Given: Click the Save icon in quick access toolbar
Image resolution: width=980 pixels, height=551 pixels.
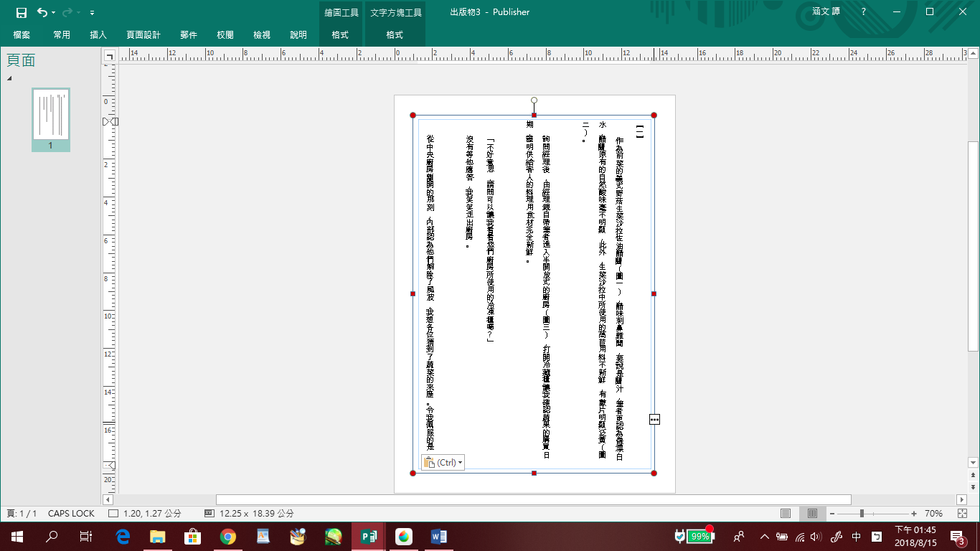Looking at the screenshot, I should pyautogui.click(x=21, y=12).
